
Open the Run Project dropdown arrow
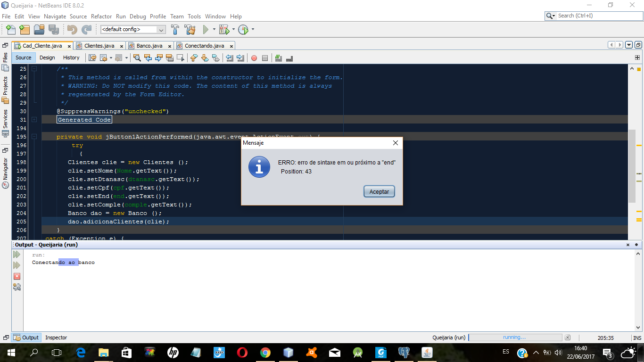point(214,29)
